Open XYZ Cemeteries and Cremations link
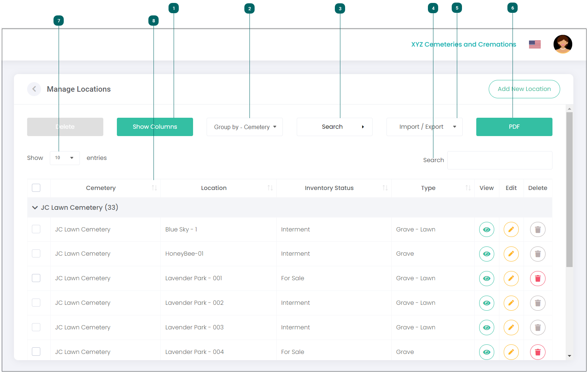 463,44
